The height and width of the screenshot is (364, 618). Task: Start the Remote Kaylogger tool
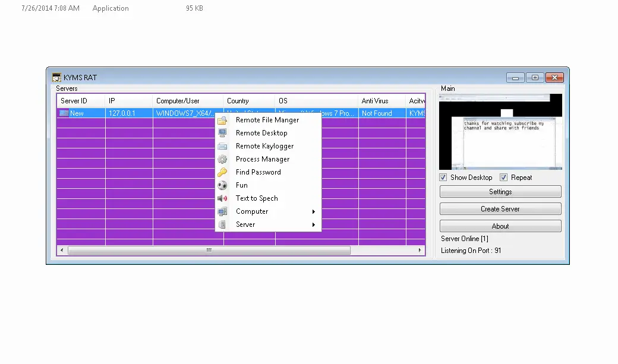click(222, 146)
